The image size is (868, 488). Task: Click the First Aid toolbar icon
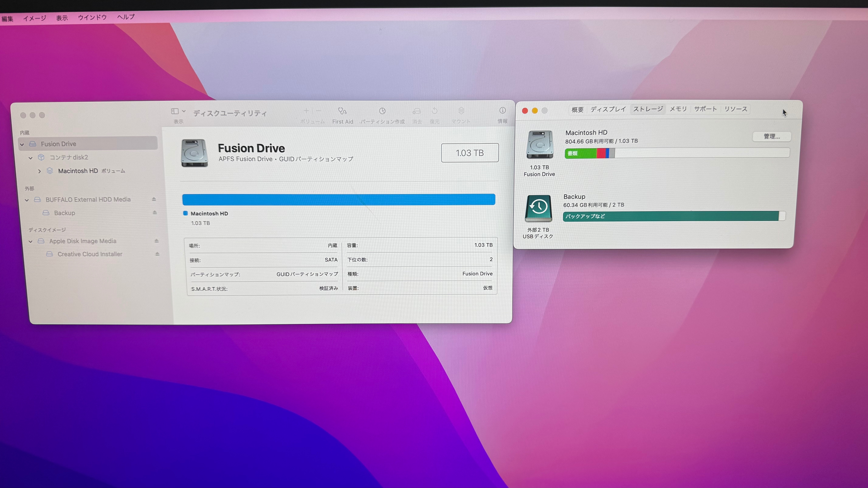coord(342,111)
